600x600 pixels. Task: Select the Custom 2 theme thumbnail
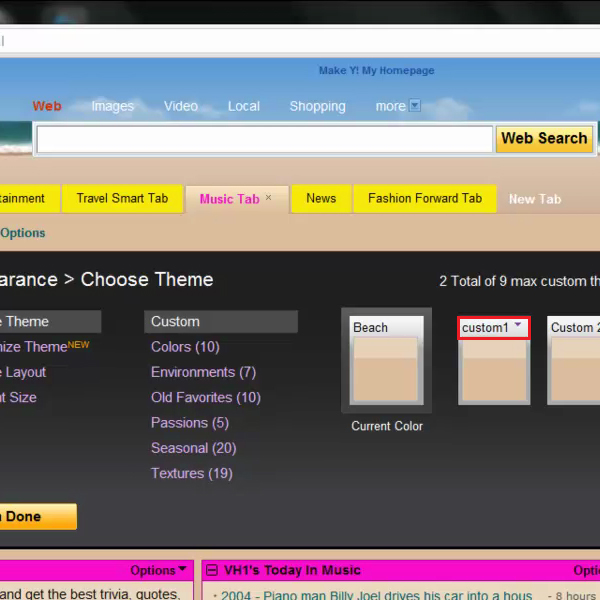point(574,360)
